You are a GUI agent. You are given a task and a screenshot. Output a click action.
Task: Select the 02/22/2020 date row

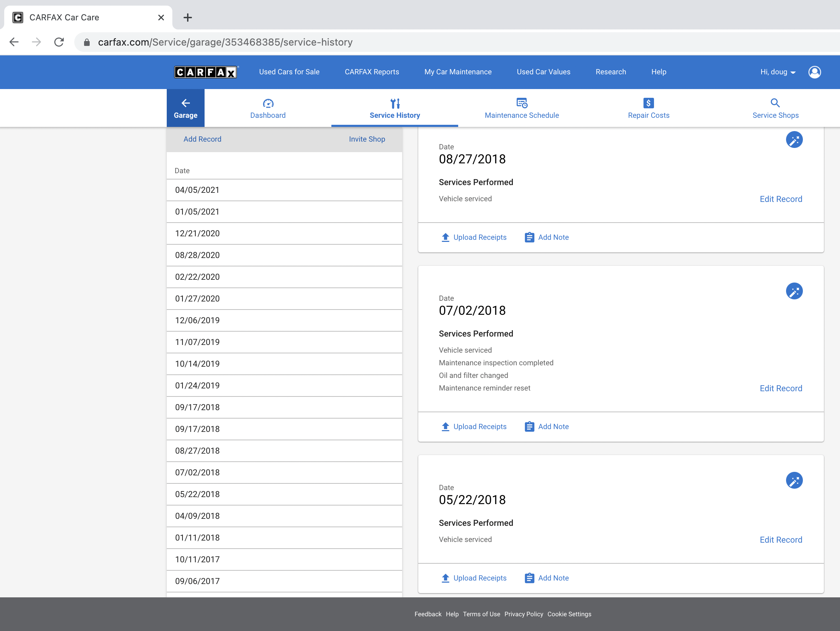[284, 277]
